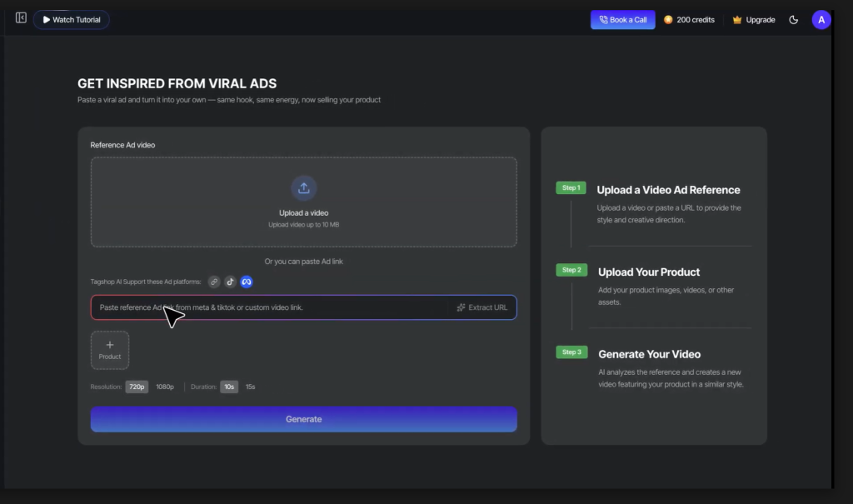This screenshot has width=853, height=504.
Task: Select the Meta platform icon
Action: pyautogui.click(x=247, y=282)
